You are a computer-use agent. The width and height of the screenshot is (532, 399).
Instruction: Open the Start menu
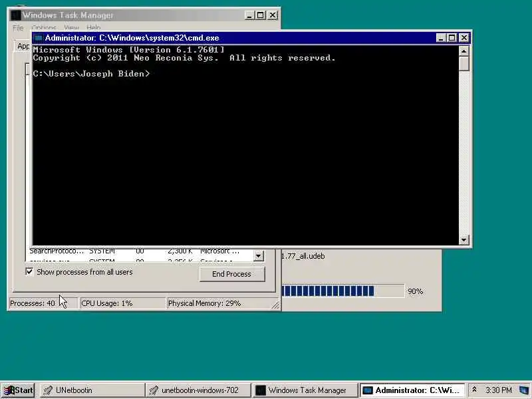(18, 390)
